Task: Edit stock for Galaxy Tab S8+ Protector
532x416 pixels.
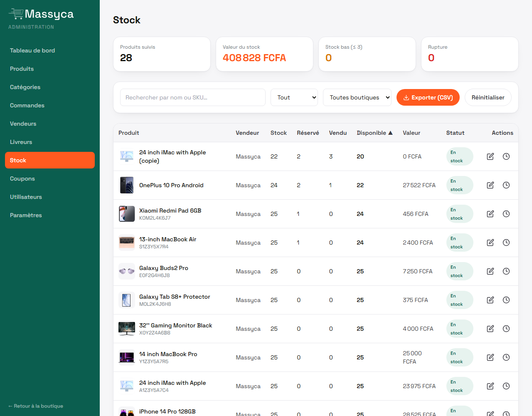Action: pos(490,300)
